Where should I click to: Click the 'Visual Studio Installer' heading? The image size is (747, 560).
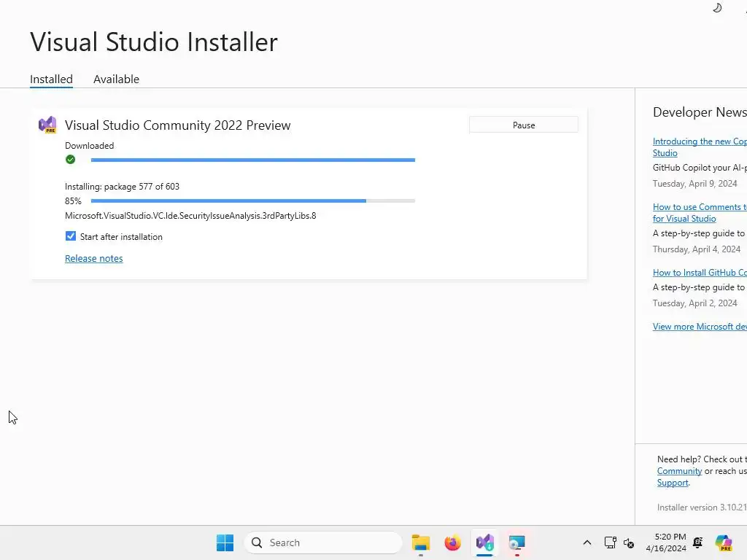(x=154, y=42)
